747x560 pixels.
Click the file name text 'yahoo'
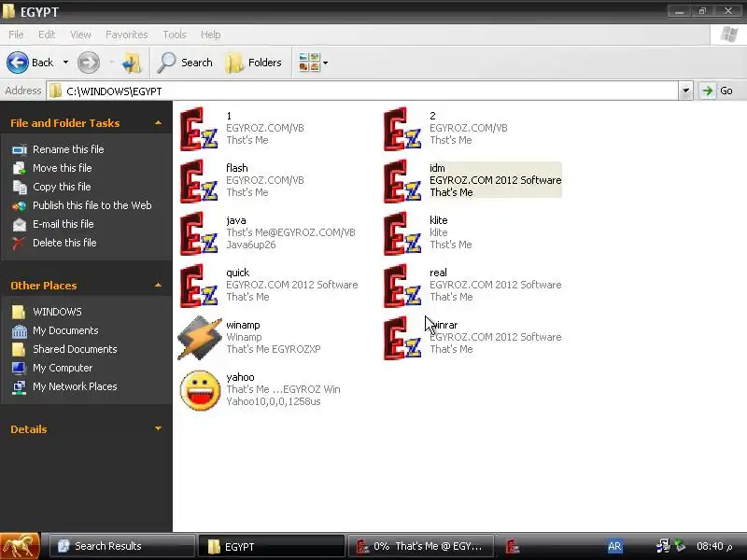[x=240, y=377]
